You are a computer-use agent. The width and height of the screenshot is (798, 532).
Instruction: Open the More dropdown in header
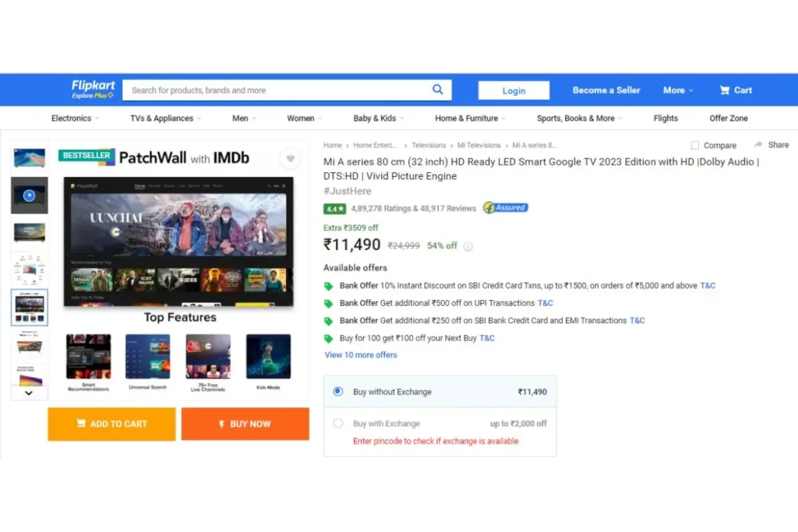tap(678, 90)
